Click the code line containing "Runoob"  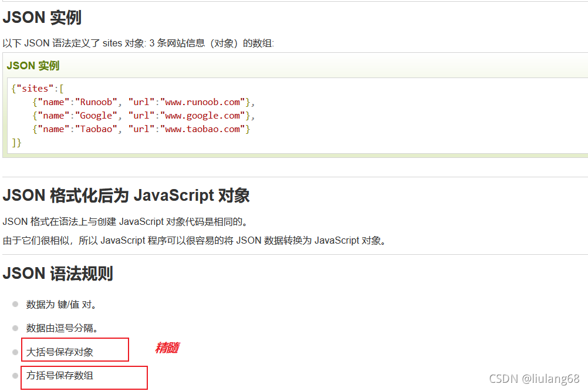[x=144, y=102]
